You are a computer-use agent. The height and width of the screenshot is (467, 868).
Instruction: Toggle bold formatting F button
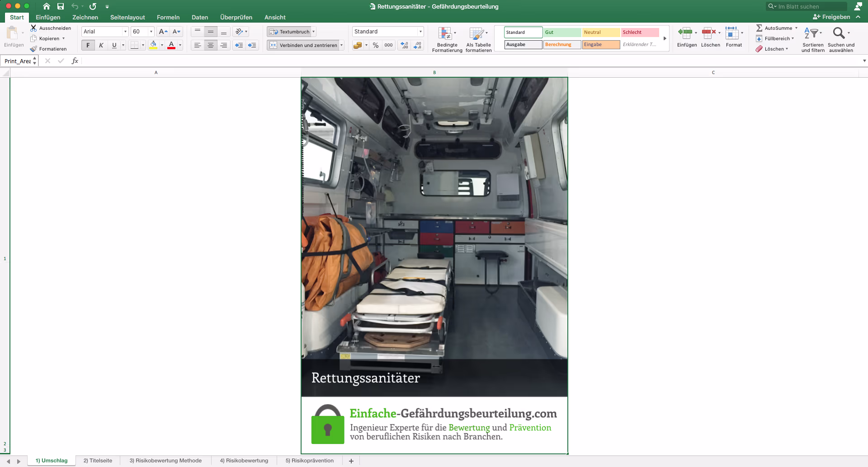(88, 45)
